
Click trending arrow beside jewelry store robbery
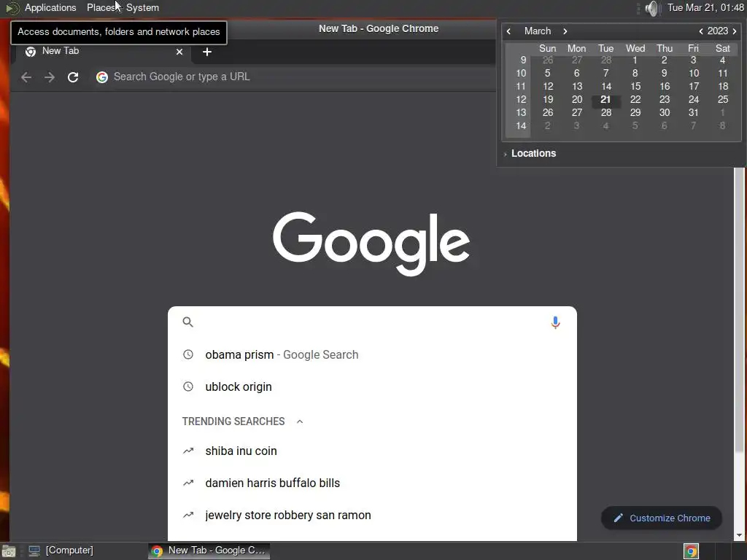coord(188,515)
